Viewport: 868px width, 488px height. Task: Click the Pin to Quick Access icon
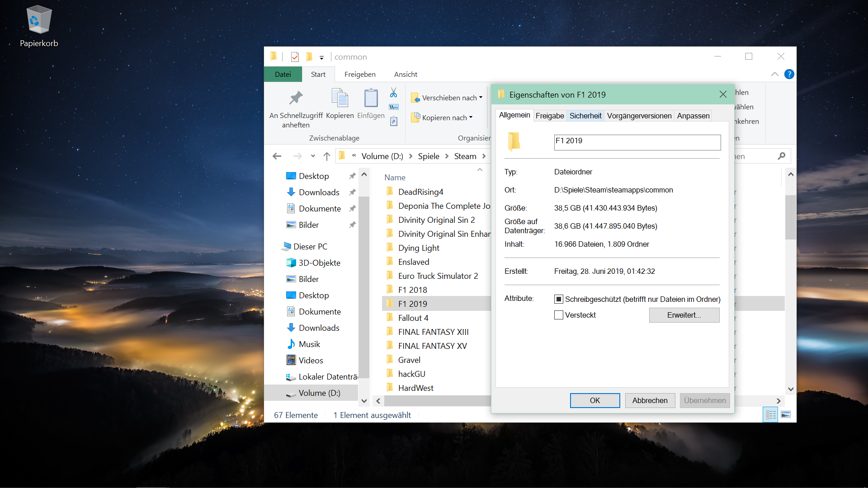[296, 99]
